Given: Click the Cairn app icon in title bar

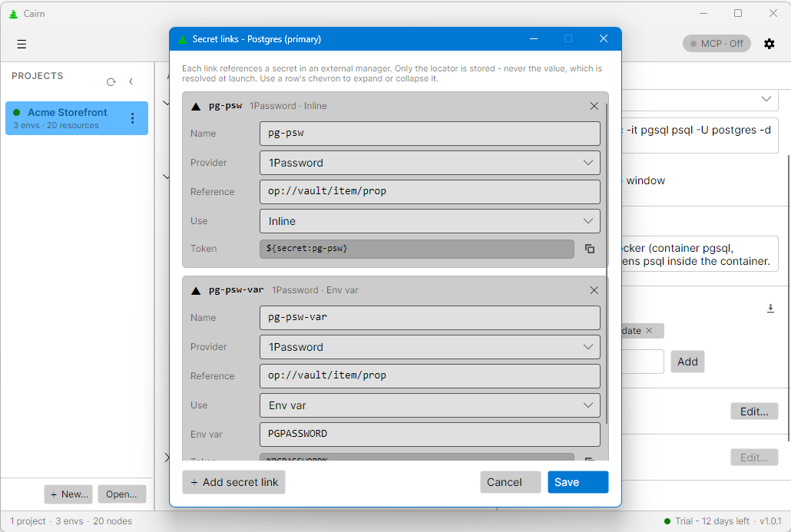Looking at the screenshot, I should 14,14.
